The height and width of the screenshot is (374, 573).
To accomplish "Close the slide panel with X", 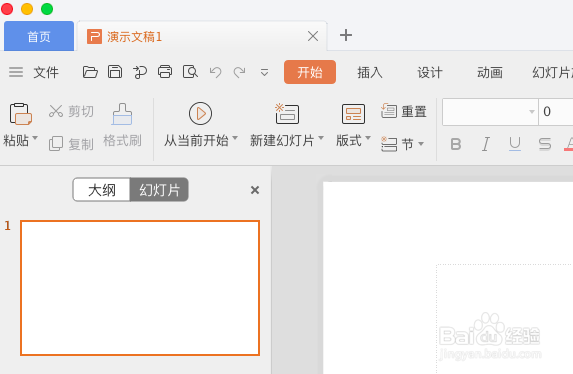I will tap(255, 190).
